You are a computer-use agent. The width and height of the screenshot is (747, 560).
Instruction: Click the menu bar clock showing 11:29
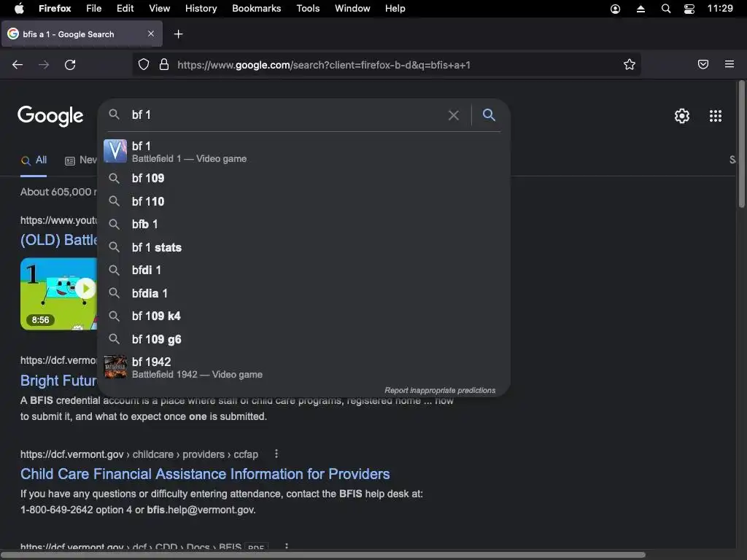pos(720,8)
